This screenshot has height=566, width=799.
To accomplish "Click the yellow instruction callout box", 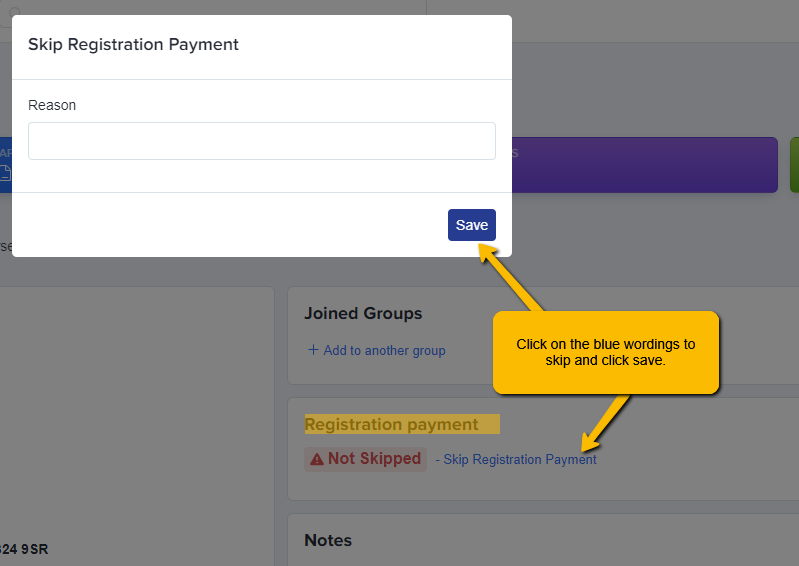I will 606,352.
